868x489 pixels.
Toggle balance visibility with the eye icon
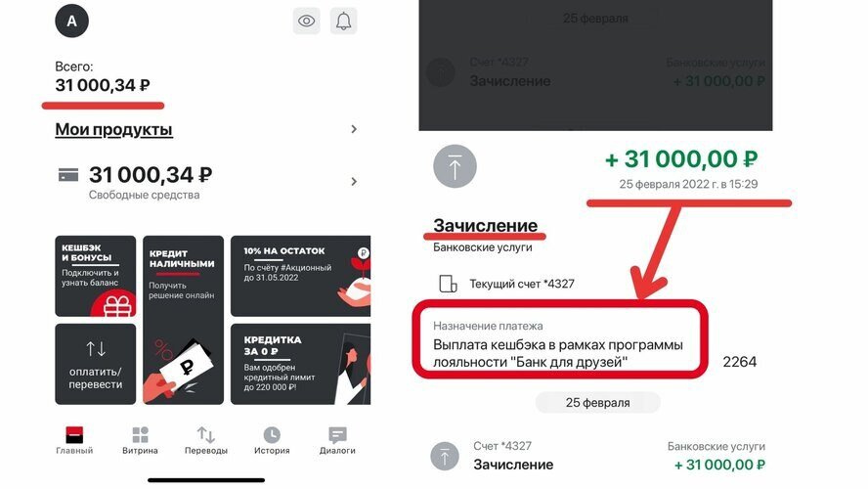tap(306, 22)
